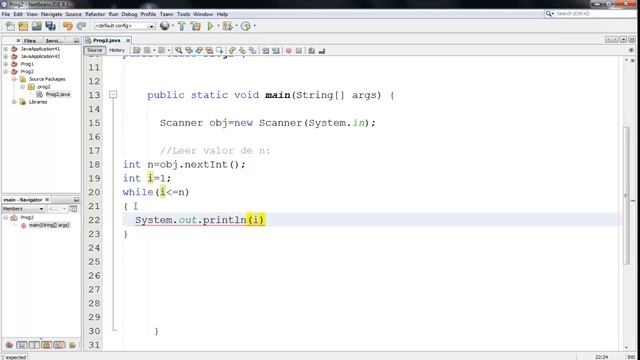Switch to the History view button

pos(117,50)
